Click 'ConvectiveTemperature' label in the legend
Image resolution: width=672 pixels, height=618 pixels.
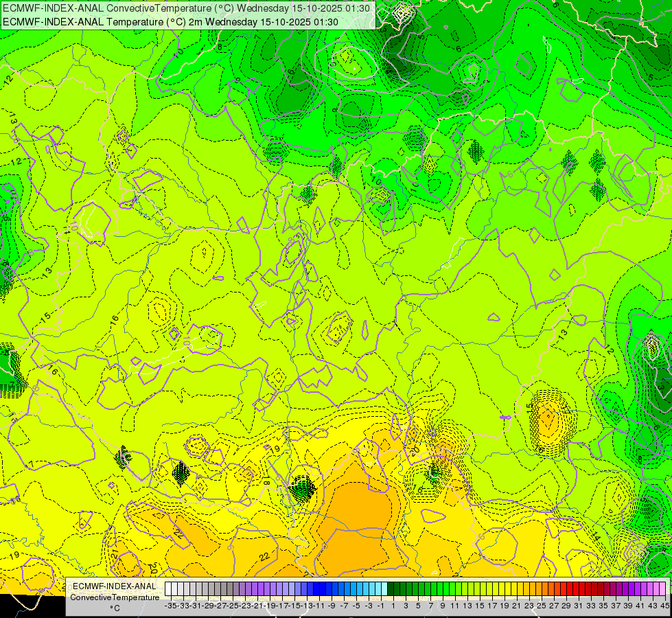tap(115, 597)
